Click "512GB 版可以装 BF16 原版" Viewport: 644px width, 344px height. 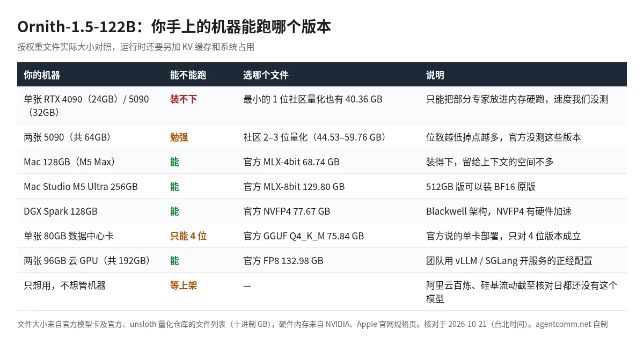[481, 186]
